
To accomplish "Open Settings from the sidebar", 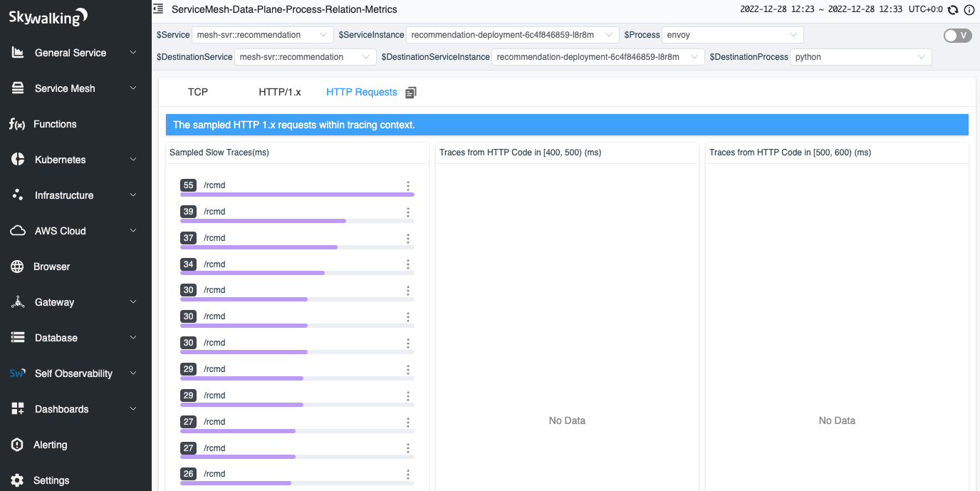I will pyautogui.click(x=17, y=480).
